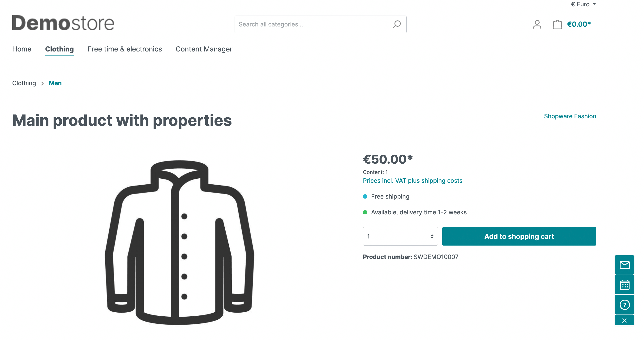Open the quantity selector dropdown
Image resolution: width=644 pixels, height=340 pixels.
tap(400, 236)
